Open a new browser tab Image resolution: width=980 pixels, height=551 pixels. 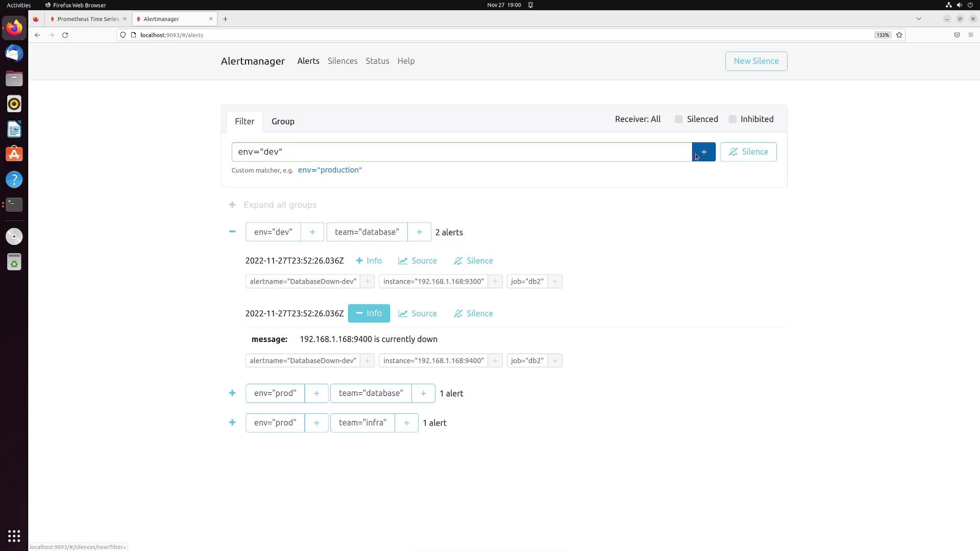[x=225, y=19]
